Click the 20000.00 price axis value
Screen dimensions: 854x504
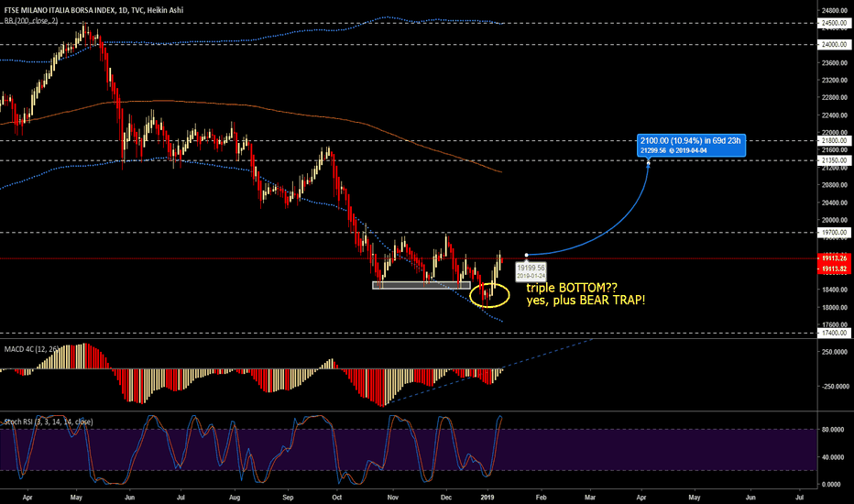(x=834, y=220)
